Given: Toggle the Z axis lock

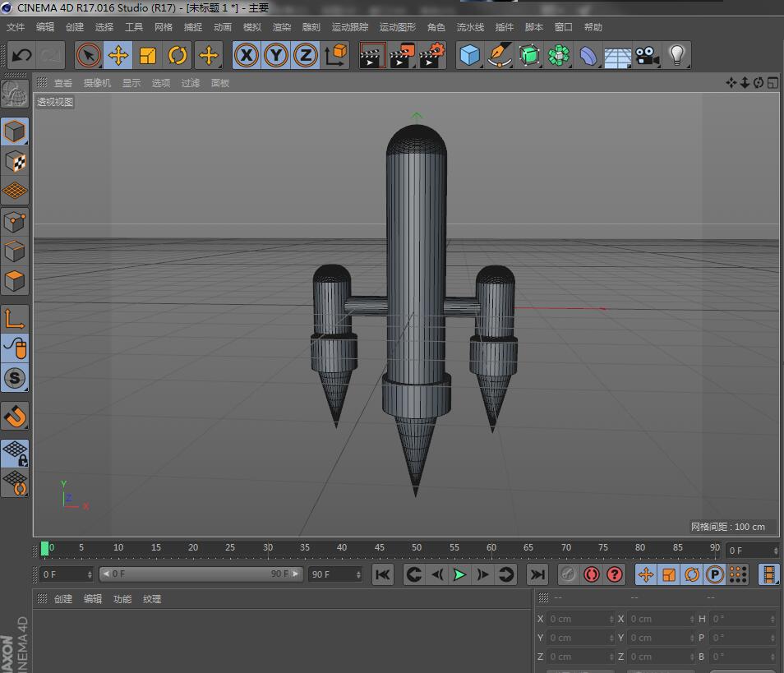Looking at the screenshot, I should pos(305,56).
